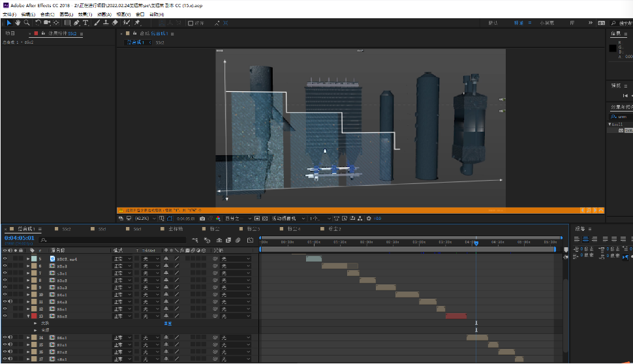Mute audio of layer 11
The width and height of the screenshot is (633, 364).
(x=10, y=301)
